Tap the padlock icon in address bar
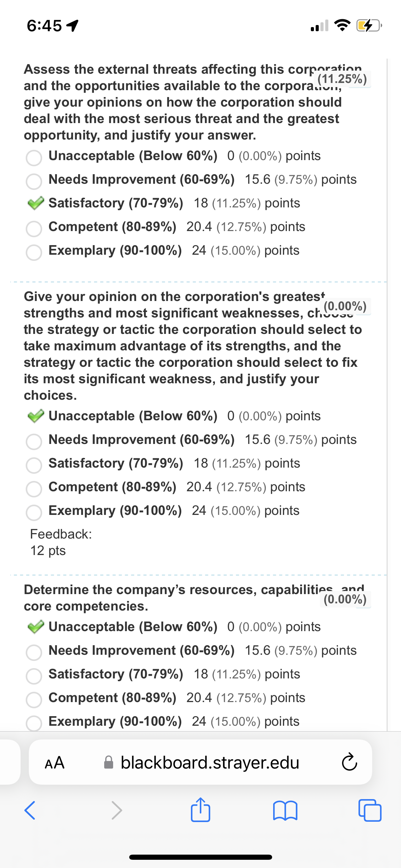401x868 pixels. pyautogui.click(x=109, y=762)
